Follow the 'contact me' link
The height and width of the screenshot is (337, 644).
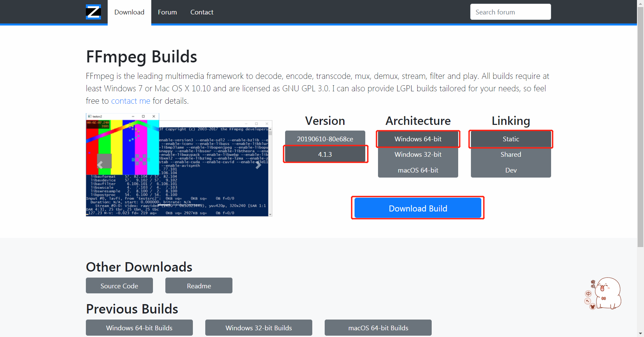[x=131, y=101]
